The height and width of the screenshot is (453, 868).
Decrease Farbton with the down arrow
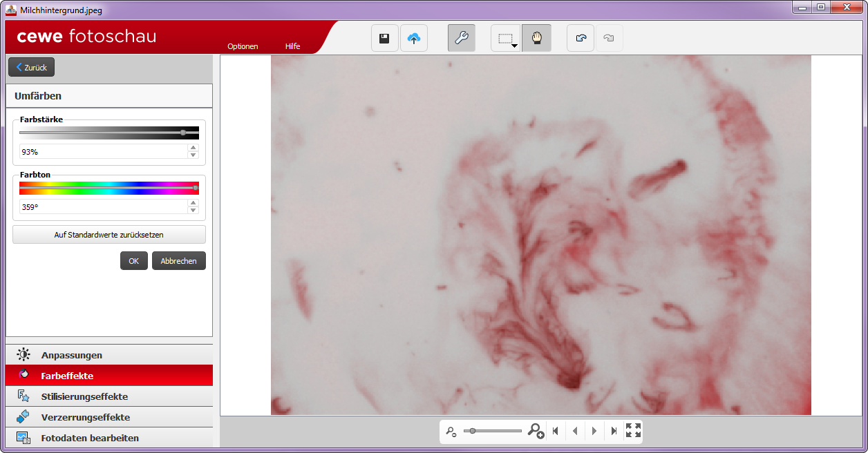[x=194, y=211]
